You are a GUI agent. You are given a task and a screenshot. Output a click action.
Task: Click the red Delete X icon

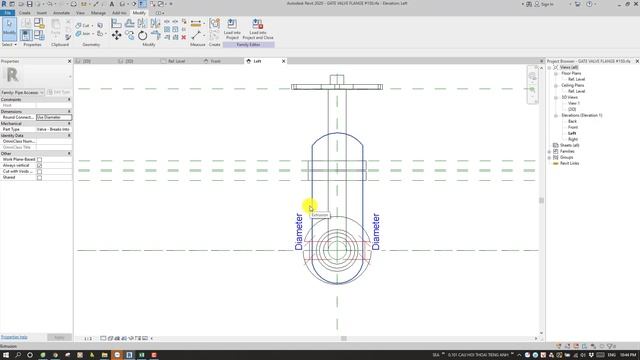click(x=184, y=37)
